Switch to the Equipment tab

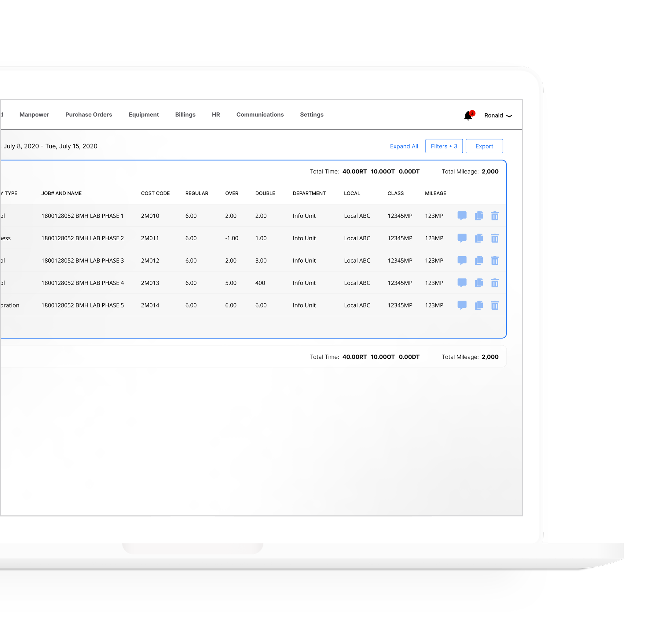point(144,115)
